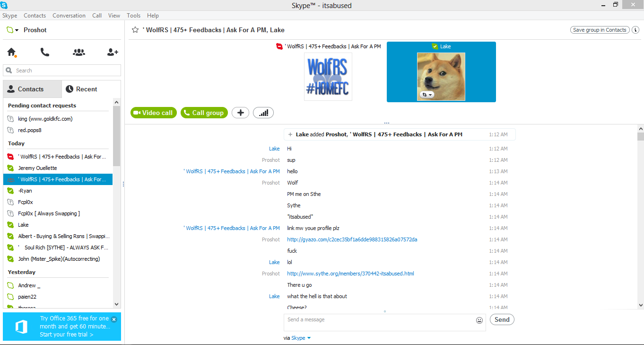Toggle favorite star for this conversation
644x345 pixels.
click(x=135, y=30)
